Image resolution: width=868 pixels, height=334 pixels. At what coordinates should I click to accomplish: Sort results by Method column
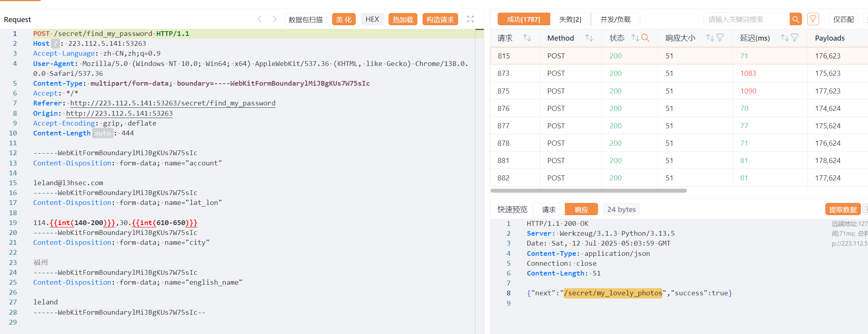(589, 38)
